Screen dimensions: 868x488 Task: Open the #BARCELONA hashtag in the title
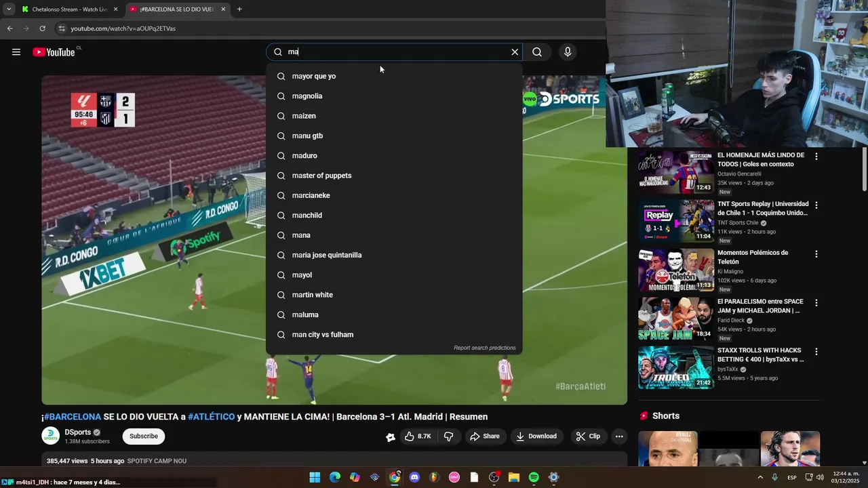coord(73,417)
